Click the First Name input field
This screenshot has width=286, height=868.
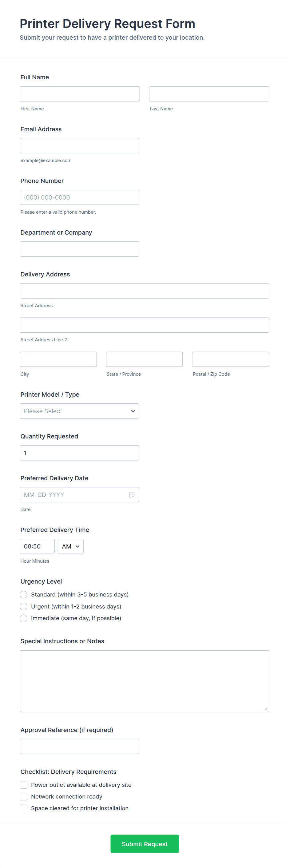coord(80,94)
